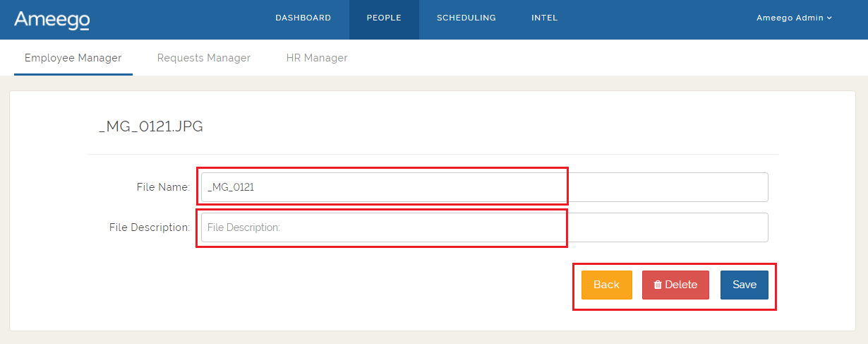Open the Ameego Admin user menu
Image resolution: width=868 pixels, height=344 pixels.
coord(790,18)
